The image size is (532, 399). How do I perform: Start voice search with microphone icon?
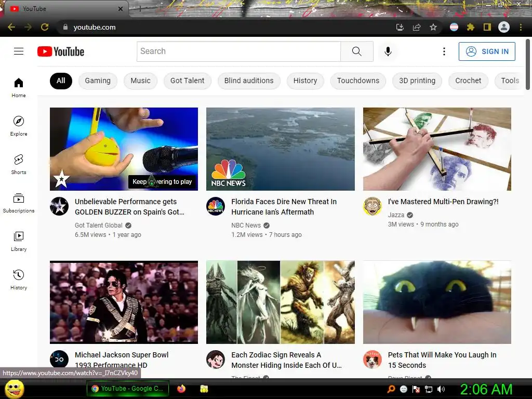coord(388,51)
